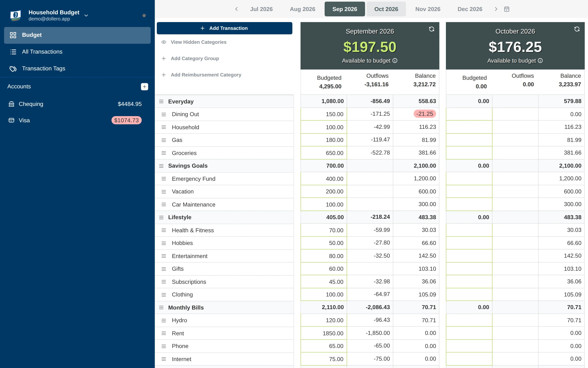The width and height of the screenshot is (588, 368).
Task: Open the Budget sidebar page
Action: click(77, 35)
